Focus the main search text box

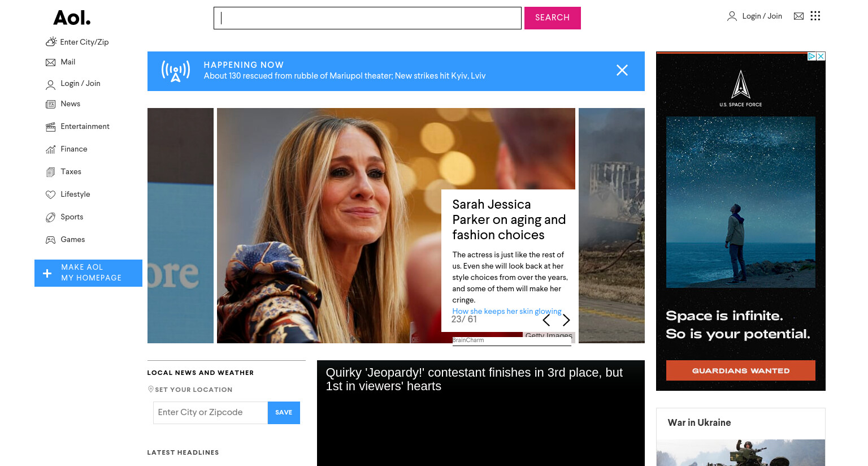tap(367, 18)
